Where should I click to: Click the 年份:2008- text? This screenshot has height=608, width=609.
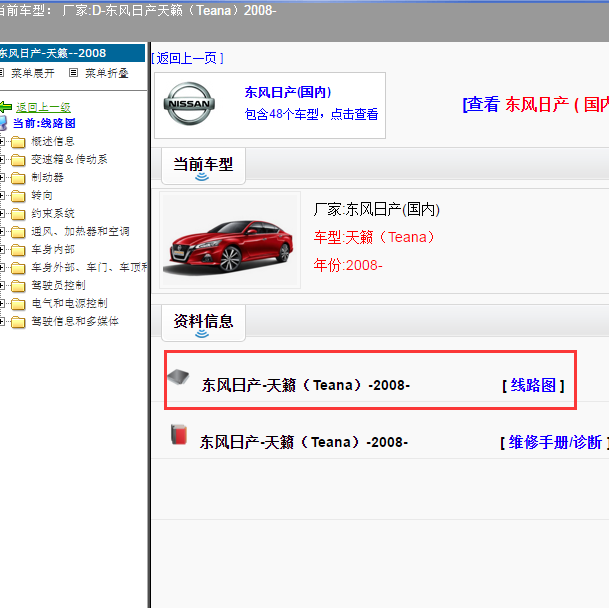pos(348,265)
